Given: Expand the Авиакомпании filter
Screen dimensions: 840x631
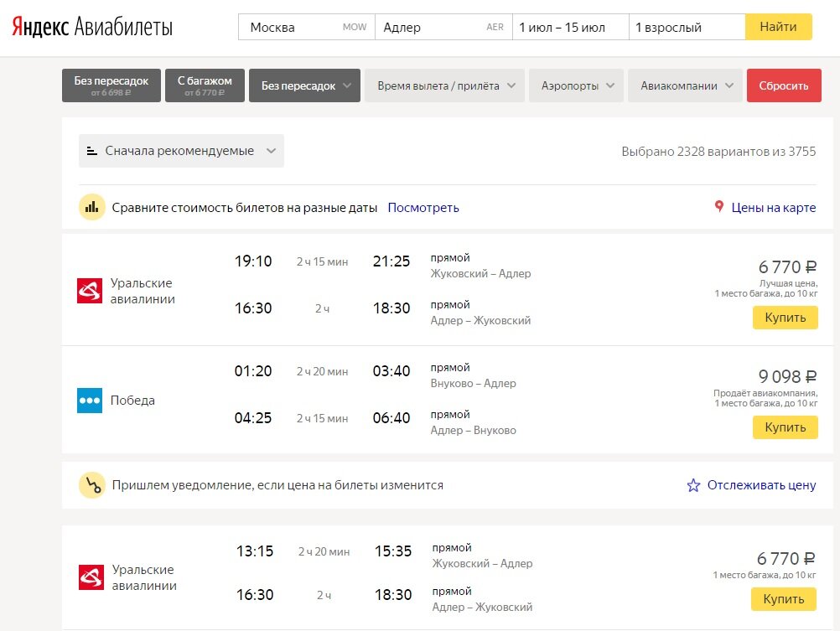Looking at the screenshot, I should click(x=685, y=85).
